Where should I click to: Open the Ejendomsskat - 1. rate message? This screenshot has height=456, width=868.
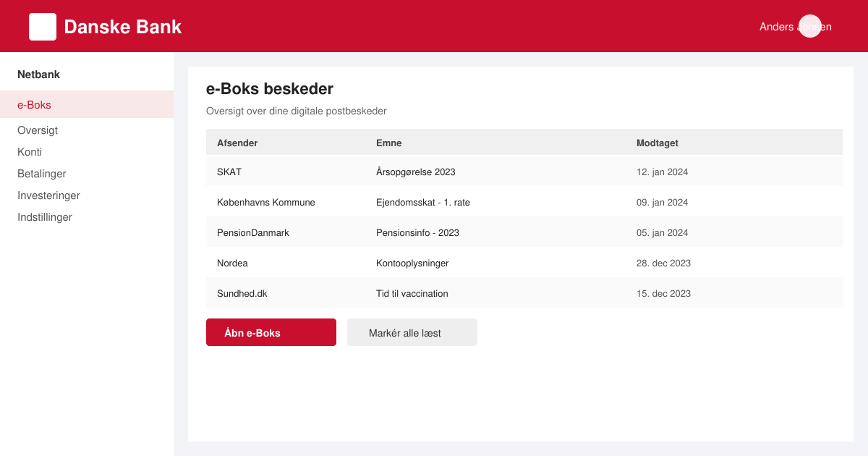tap(423, 202)
